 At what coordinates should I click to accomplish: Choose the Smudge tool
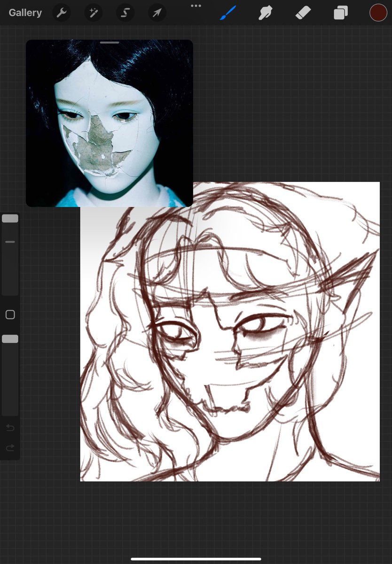(265, 13)
